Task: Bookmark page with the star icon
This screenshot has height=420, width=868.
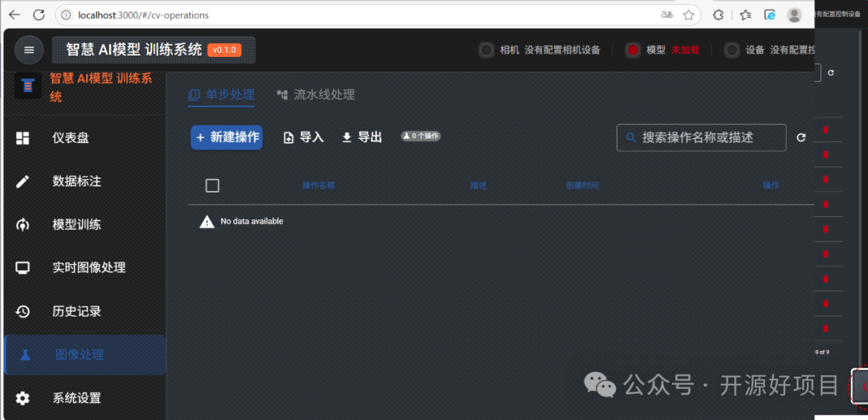Action: [688, 15]
